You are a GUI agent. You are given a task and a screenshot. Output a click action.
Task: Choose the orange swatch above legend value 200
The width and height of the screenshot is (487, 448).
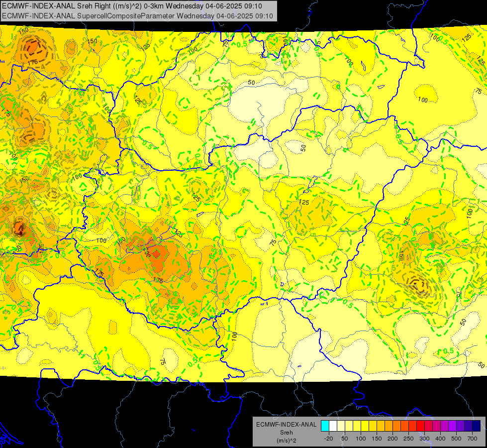(396, 426)
